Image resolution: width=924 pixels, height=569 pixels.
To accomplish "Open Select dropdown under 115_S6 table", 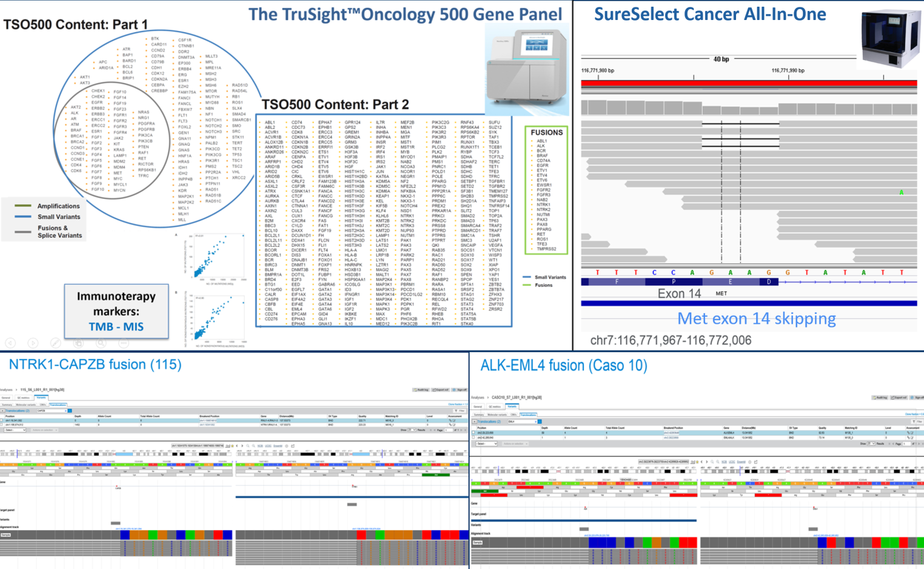I will (15, 430).
